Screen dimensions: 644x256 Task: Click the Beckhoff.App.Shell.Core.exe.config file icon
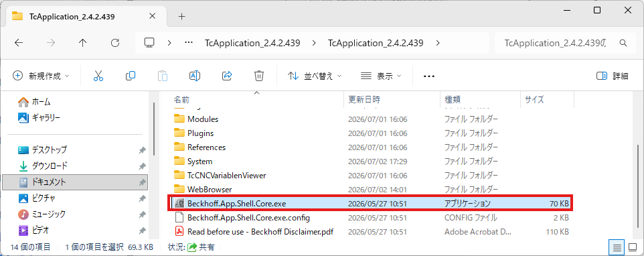pos(179,217)
